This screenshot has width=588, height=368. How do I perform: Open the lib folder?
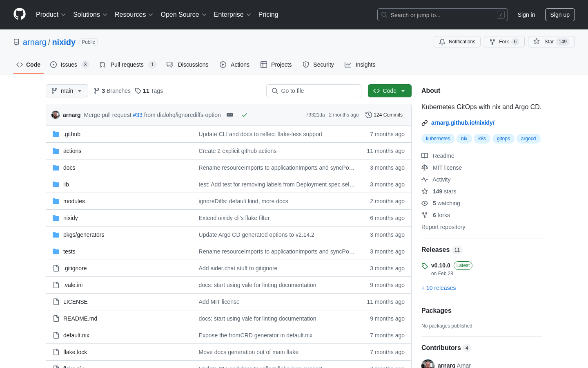tap(66, 184)
